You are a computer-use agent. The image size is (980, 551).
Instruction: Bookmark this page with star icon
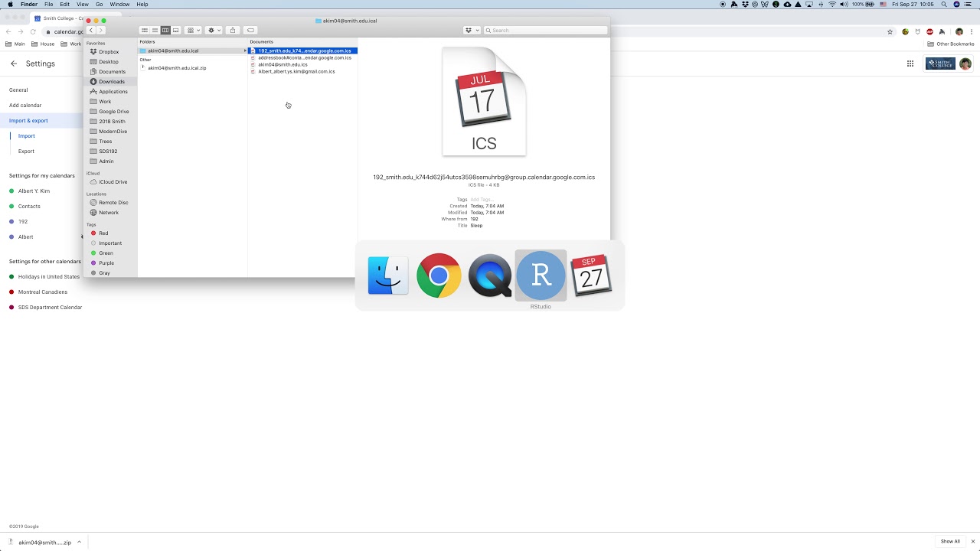pos(890,32)
